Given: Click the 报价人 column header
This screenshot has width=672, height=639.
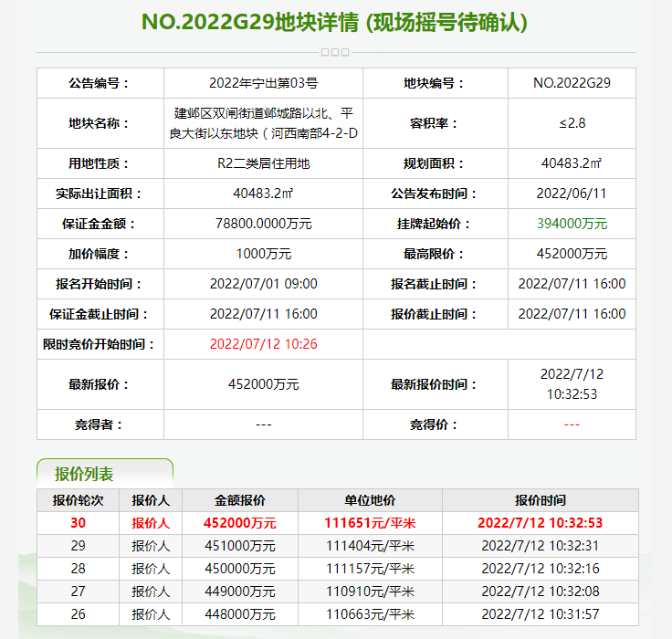Looking at the screenshot, I should [151, 500].
